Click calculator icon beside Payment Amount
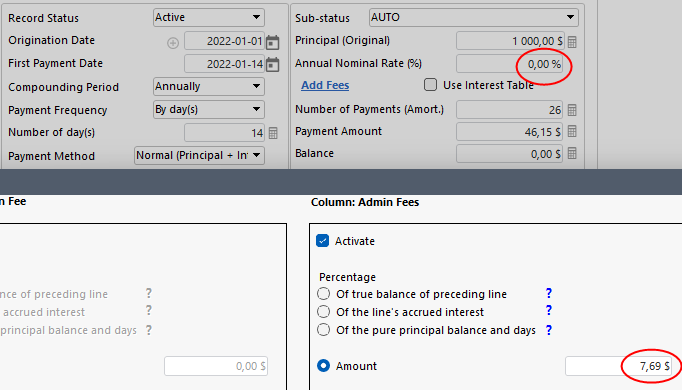Viewport: 682px width, 390px height. pos(572,131)
